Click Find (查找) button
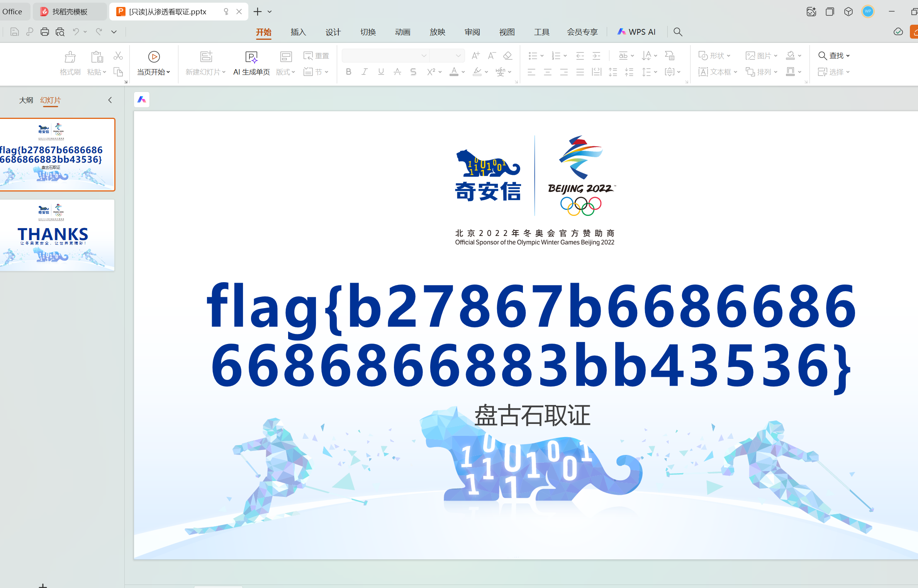Viewport: 918px width, 588px height. (834, 56)
